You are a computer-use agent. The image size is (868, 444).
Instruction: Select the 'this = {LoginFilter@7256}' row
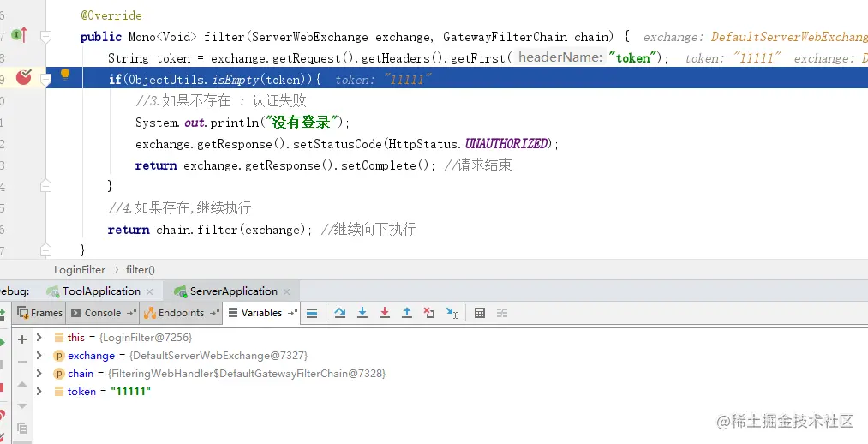[x=451, y=337]
